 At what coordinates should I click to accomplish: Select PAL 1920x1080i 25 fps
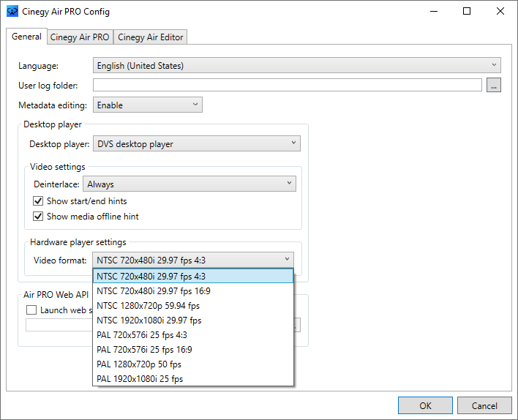point(193,379)
